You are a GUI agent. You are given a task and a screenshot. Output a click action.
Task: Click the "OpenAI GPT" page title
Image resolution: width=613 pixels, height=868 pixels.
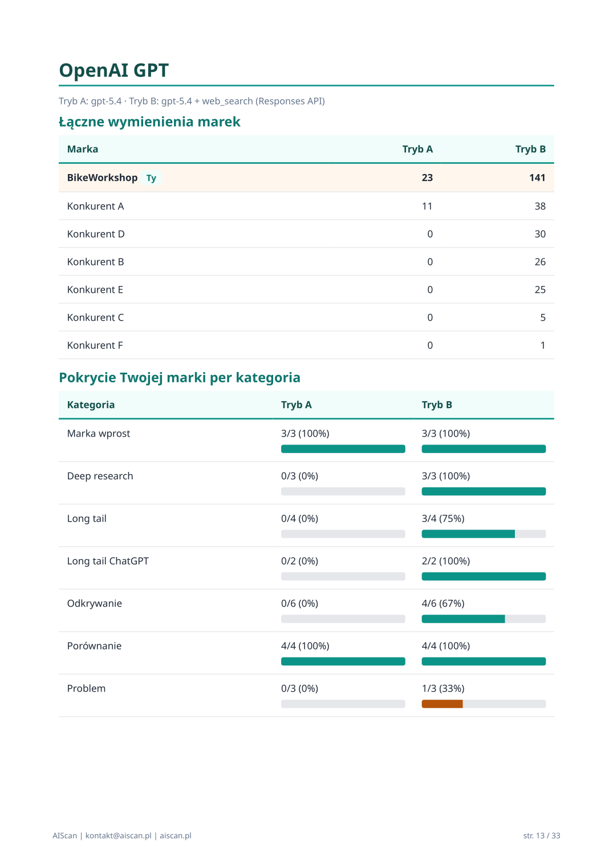coord(114,70)
